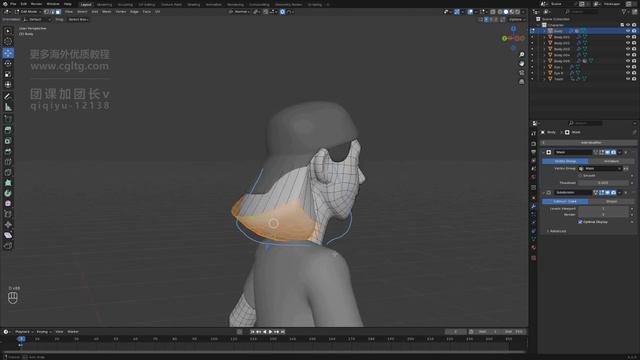This screenshot has width=640, height=360.
Task: Open the Edit Mode mode dropdown
Action: pos(28,12)
